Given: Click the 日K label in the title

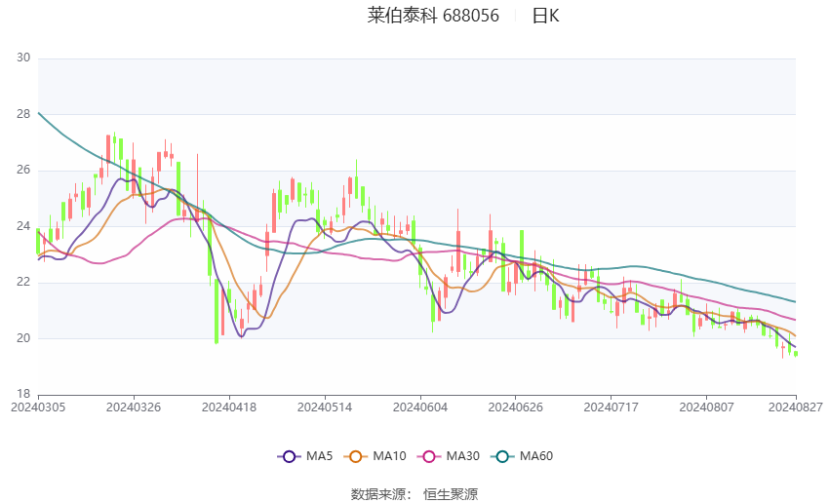Looking at the screenshot, I should 545,16.
